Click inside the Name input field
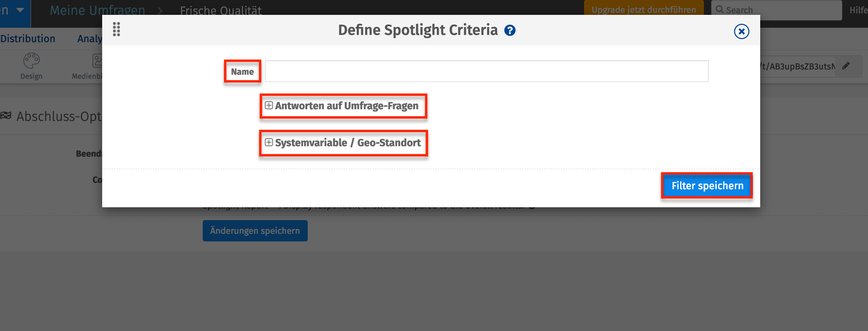Screen dimensions: 868x331 click(x=486, y=71)
